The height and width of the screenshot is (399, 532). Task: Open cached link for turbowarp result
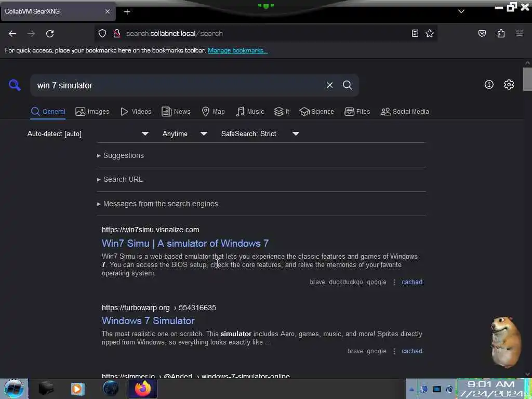point(412,351)
